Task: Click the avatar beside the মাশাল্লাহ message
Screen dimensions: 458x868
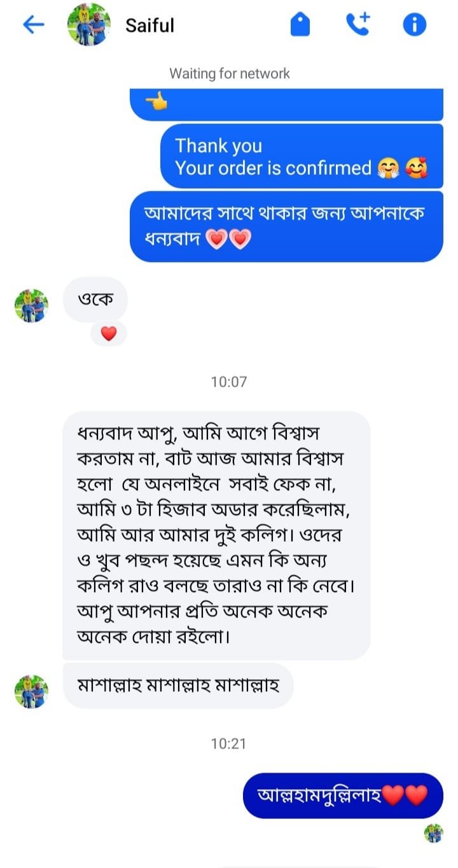Action: [x=31, y=691]
